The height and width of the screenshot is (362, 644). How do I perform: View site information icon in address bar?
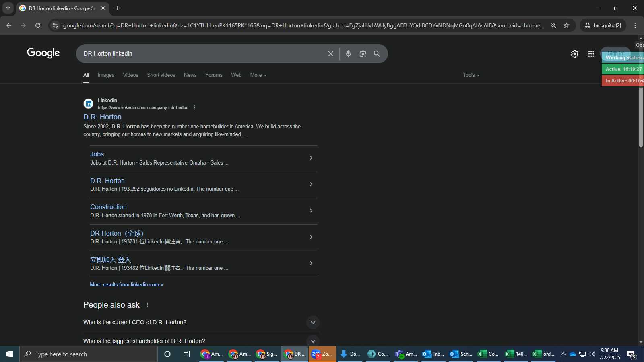[55, 25]
